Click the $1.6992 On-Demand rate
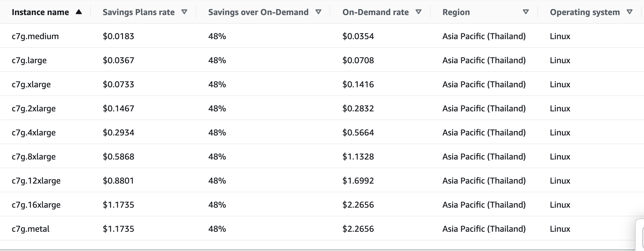Viewport: 644px width, 251px height. point(358,181)
